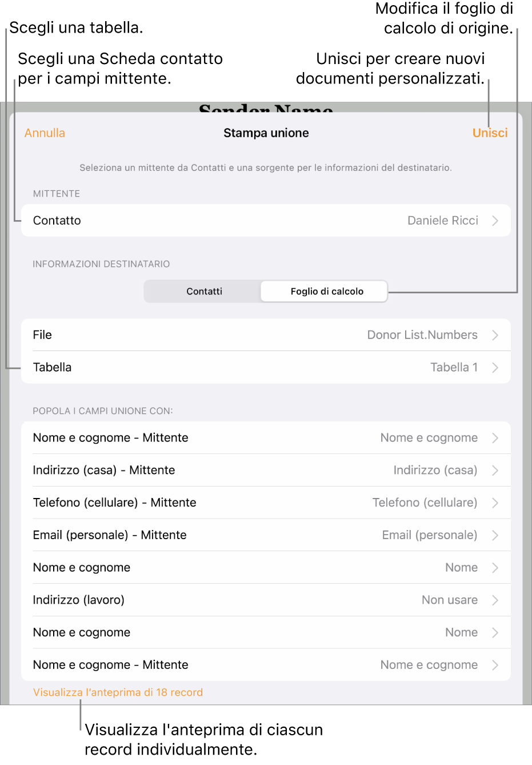Screen dimensions: 532x765
Task: Select the Foglio di calcolo segment
Action: [325, 292]
